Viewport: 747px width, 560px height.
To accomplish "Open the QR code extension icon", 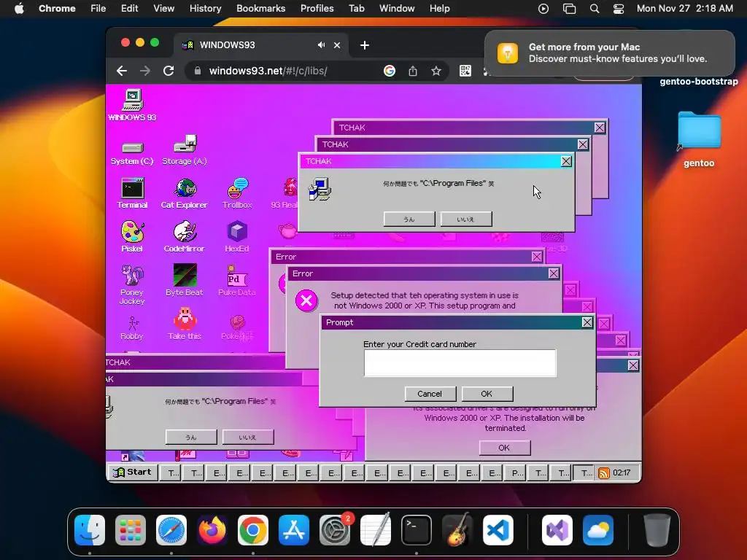I will (x=465, y=71).
